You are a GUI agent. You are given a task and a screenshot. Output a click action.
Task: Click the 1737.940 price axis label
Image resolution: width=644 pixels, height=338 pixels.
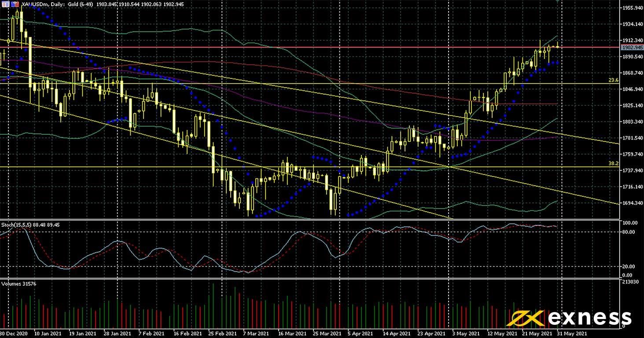tap(633, 171)
